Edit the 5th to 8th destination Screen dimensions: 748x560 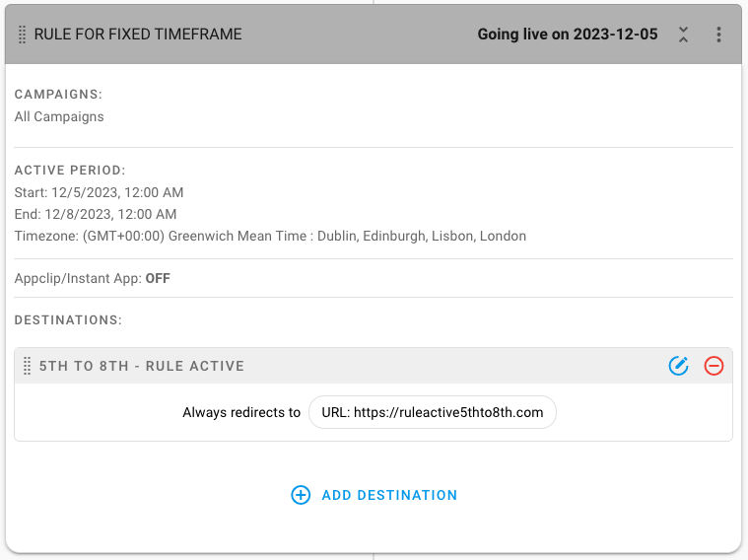[678, 366]
